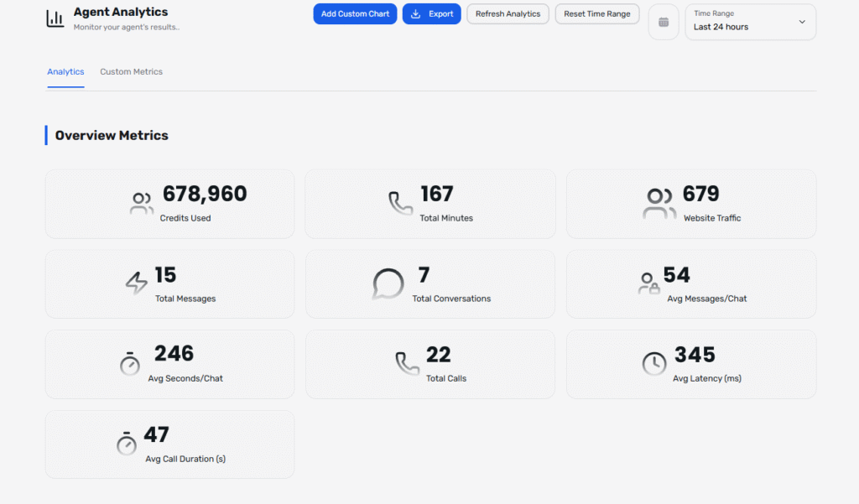
Task: Open the Time Range dropdown
Action: [x=750, y=22]
